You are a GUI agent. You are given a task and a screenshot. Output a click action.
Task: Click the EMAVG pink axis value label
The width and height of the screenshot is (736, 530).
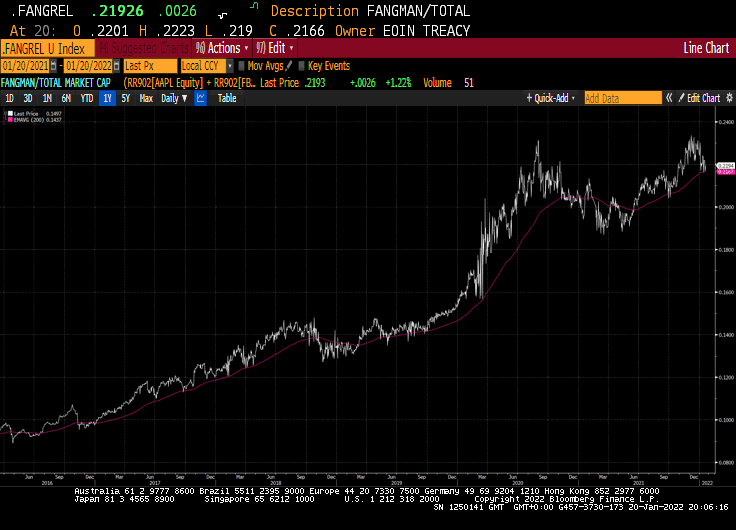click(726, 172)
